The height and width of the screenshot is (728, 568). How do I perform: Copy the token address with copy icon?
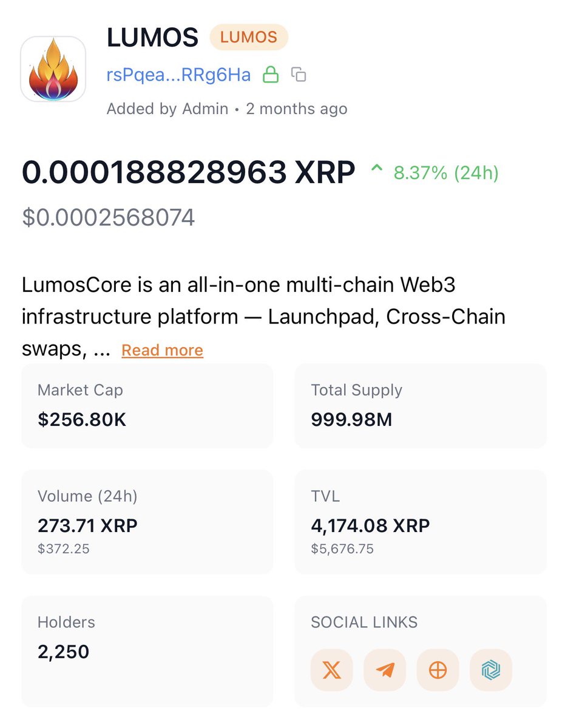point(299,75)
